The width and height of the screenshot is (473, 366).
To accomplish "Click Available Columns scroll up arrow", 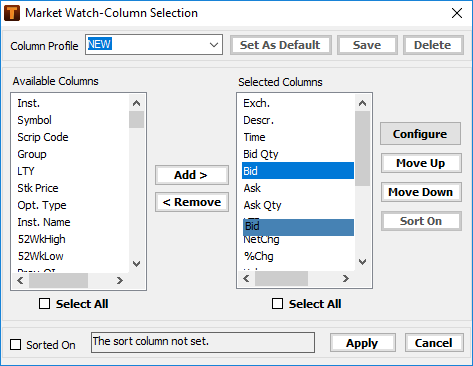I will coord(136,103).
